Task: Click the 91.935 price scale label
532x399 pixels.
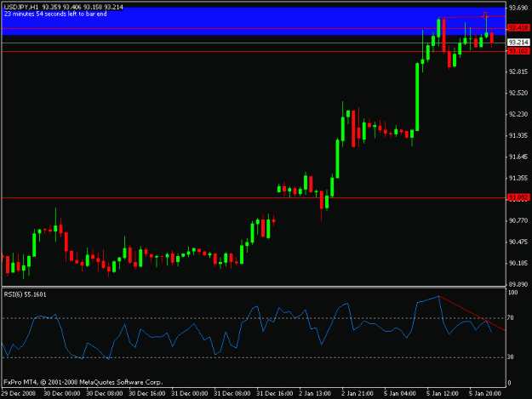Action: 518,135
